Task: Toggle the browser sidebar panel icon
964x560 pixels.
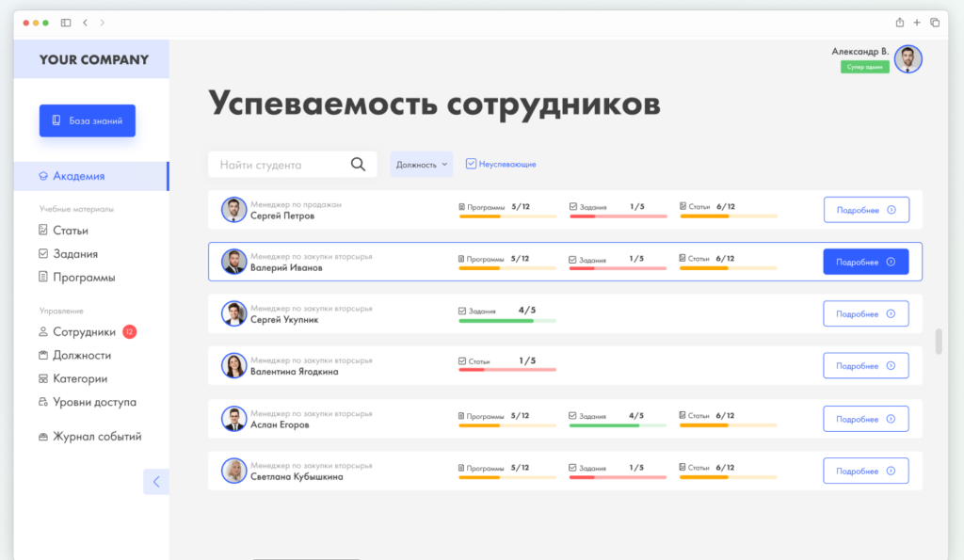Action: (66, 23)
